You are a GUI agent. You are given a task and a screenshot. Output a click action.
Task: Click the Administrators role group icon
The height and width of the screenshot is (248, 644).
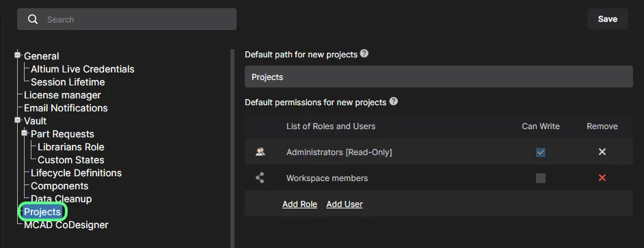(x=260, y=152)
